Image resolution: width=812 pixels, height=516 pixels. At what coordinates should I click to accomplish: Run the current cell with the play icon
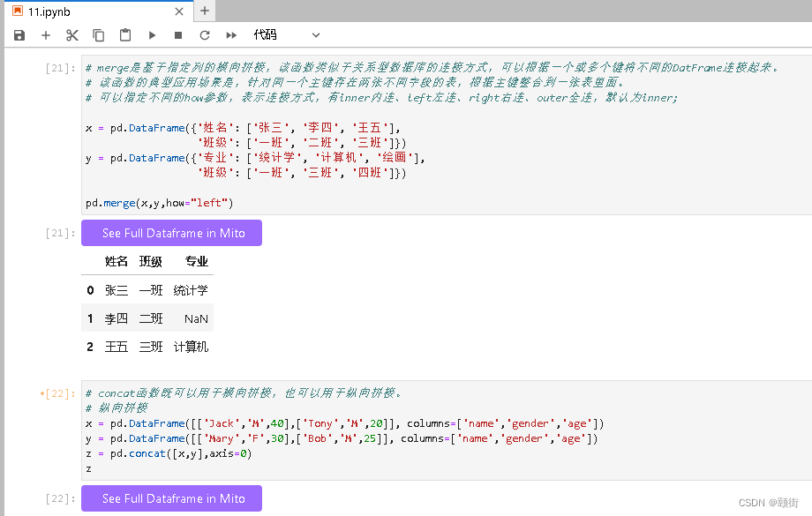tap(151, 34)
